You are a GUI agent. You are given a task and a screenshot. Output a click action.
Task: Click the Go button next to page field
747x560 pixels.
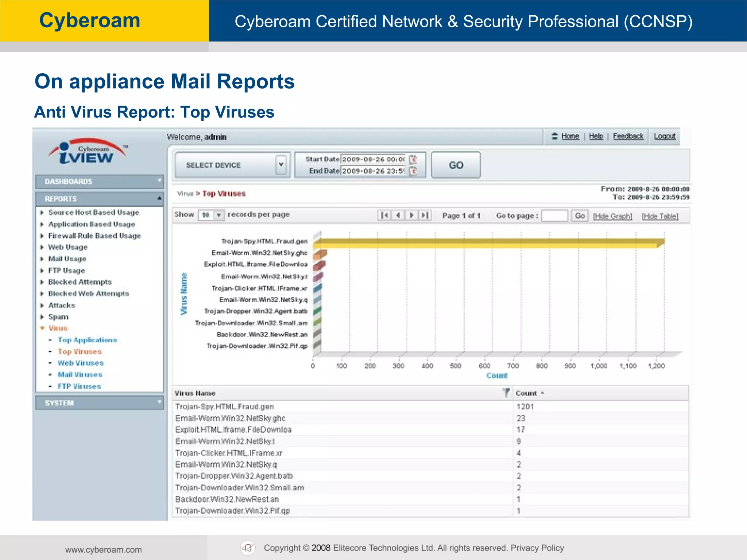pyautogui.click(x=580, y=216)
